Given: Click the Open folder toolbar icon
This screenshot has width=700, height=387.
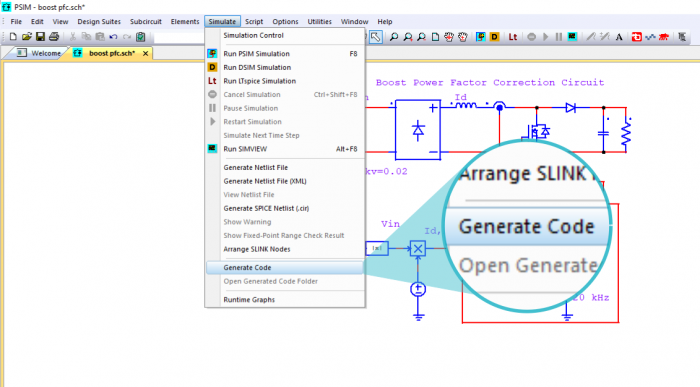Looking at the screenshot, I should click(x=27, y=37).
